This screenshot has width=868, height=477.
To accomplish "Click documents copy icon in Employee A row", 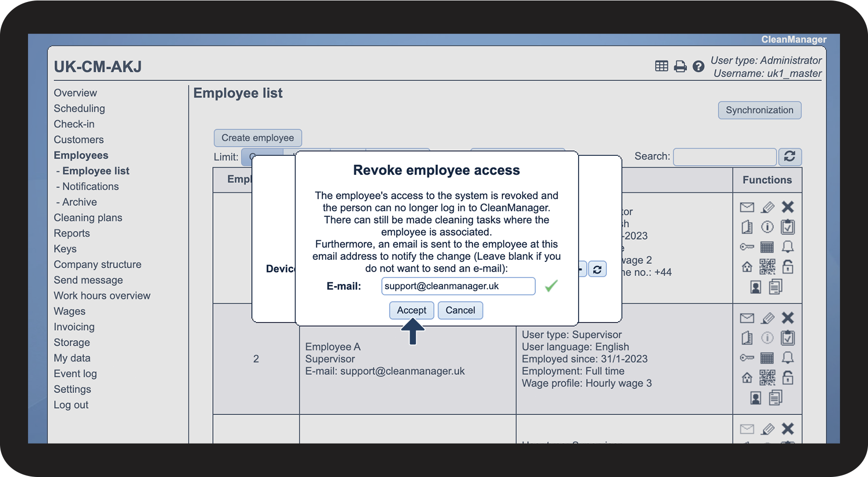I will tap(776, 397).
